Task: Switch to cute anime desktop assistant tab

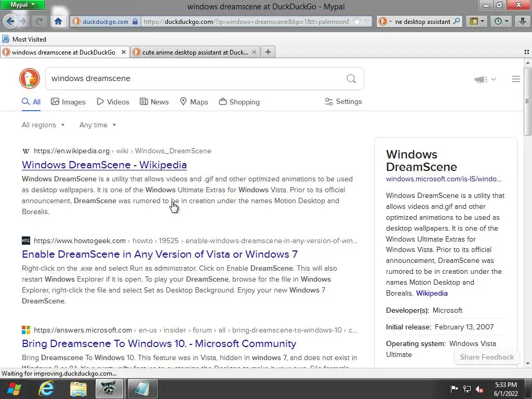Action: tap(195, 52)
